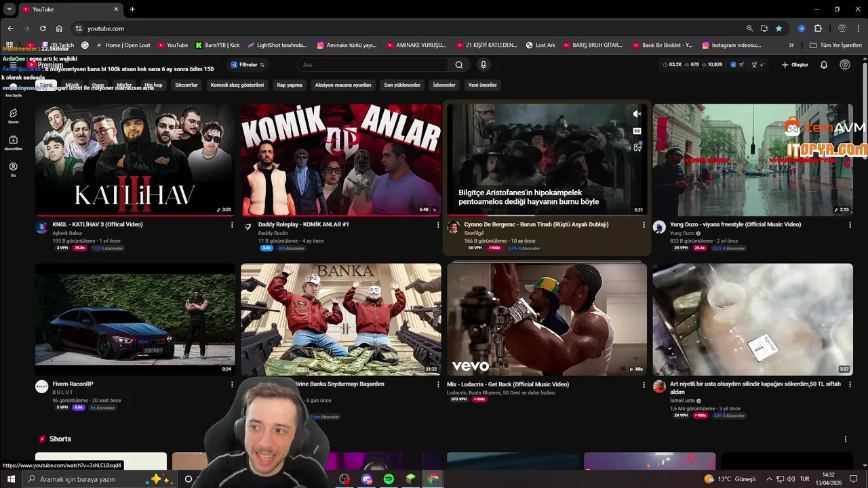Image resolution: width=868 pixels, height=488 pixels.
Task: Open the tab search dropdown arrow
Action: [9, 9]
